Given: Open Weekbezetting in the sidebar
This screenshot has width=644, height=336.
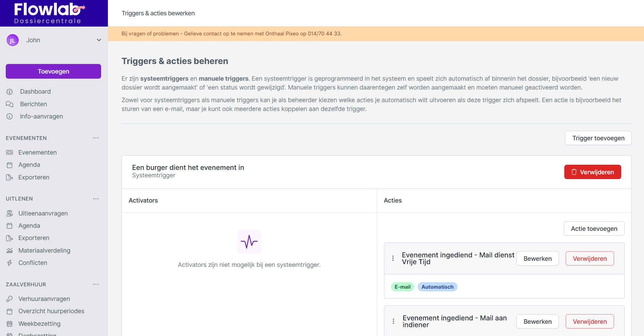Looking at the screenshot, I should (x=39, y=324).
